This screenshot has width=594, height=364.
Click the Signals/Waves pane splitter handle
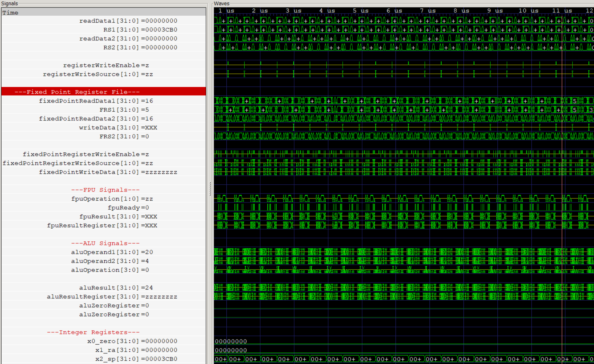tap(210, 189)
